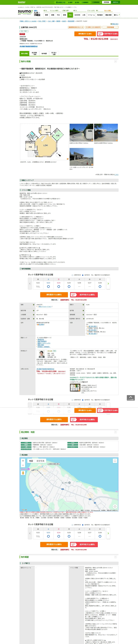Open the お気に入り favorites icon in header
Screen dimensions: 138x644
coord(61,2)
